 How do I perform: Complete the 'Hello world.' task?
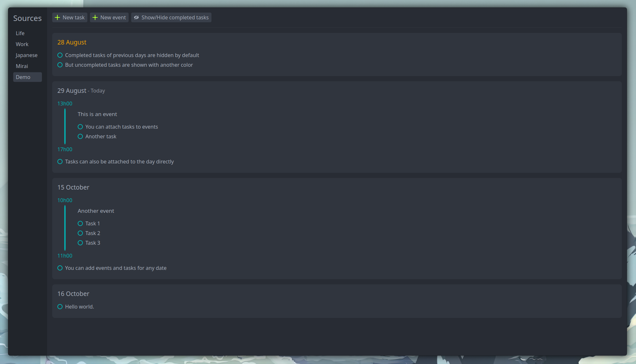click(60, 307)
